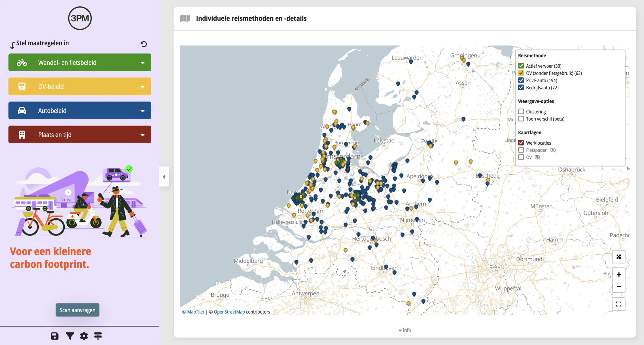Open the Plaats en tijd section
The image size is (644, 345).
coord(80,134)
